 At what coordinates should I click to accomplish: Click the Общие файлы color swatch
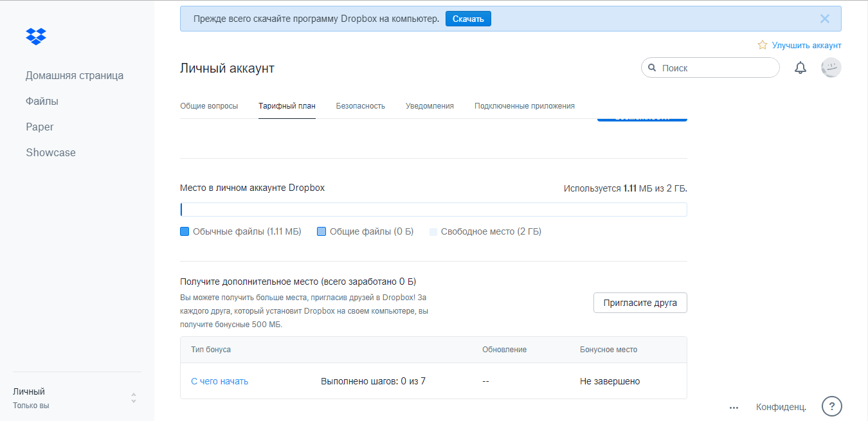coord(321,231)
